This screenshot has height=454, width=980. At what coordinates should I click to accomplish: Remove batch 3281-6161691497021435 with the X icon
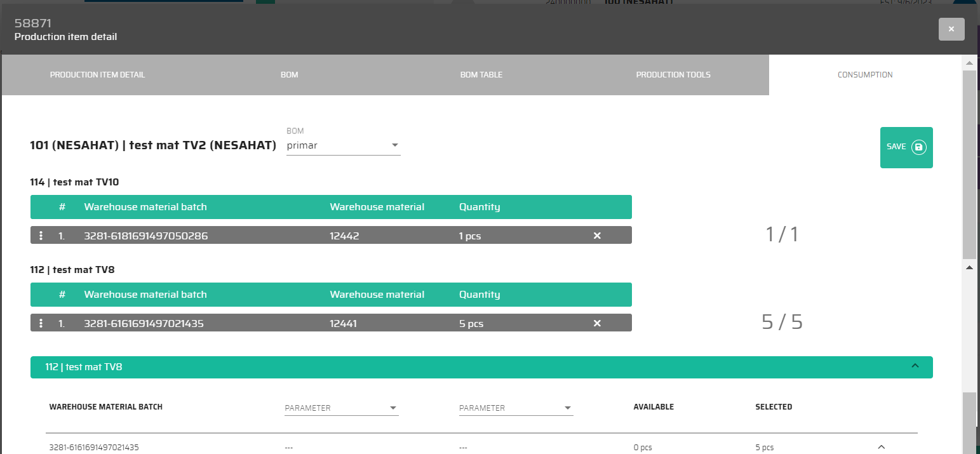pyautogui.click(x=596, y=323)
